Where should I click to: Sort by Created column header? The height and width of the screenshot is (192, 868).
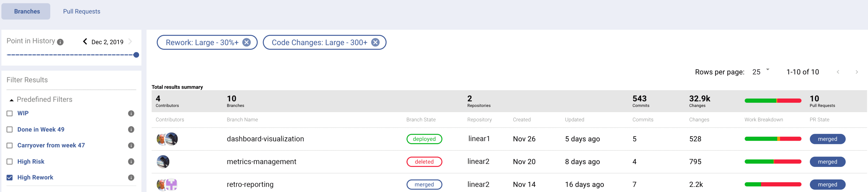(x=522, y=119)
